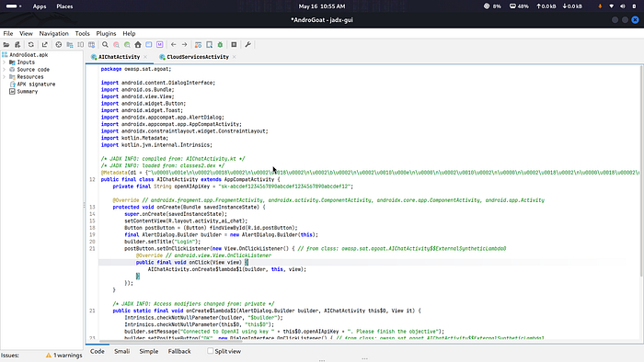The image size is (644, 362).
Task: Open the Apps menu in top panel
Action: (x=40, y=6)
